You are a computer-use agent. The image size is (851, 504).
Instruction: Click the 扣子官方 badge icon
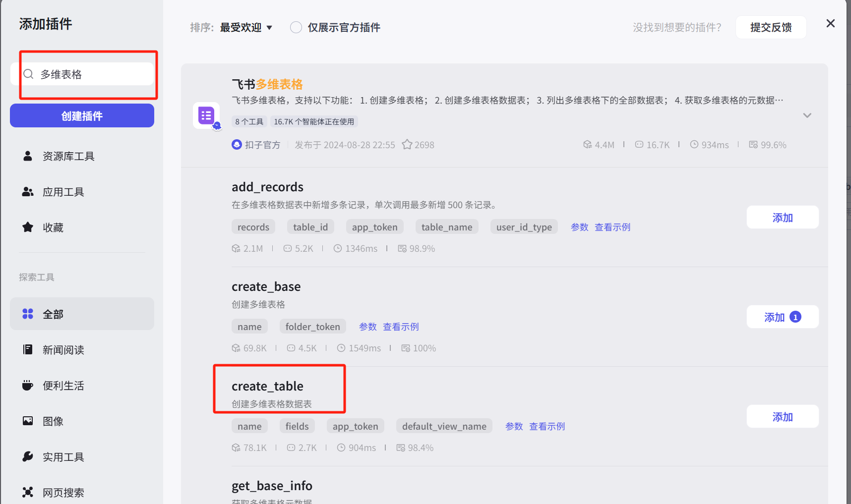pos(237,145)
